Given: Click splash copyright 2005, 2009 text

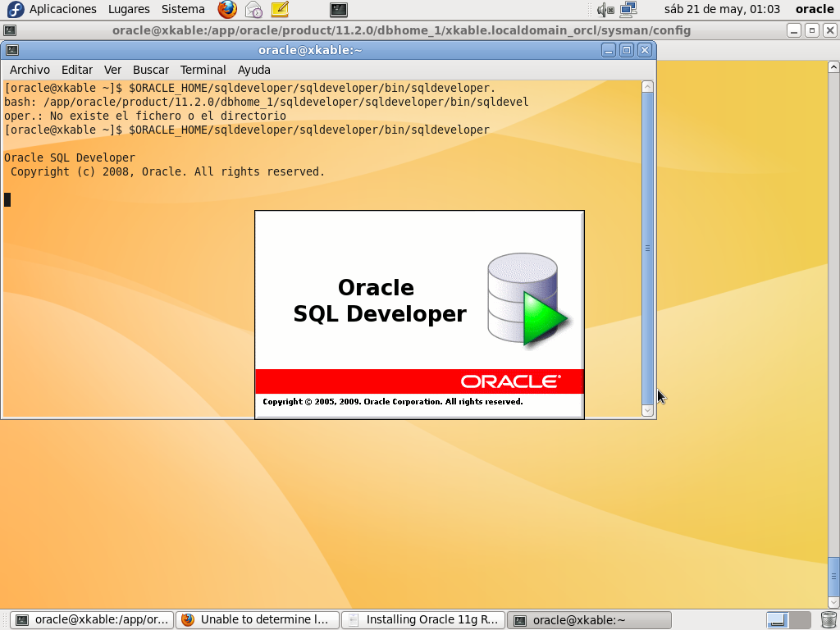Looking at the screenshot, I should click(393, 401).
